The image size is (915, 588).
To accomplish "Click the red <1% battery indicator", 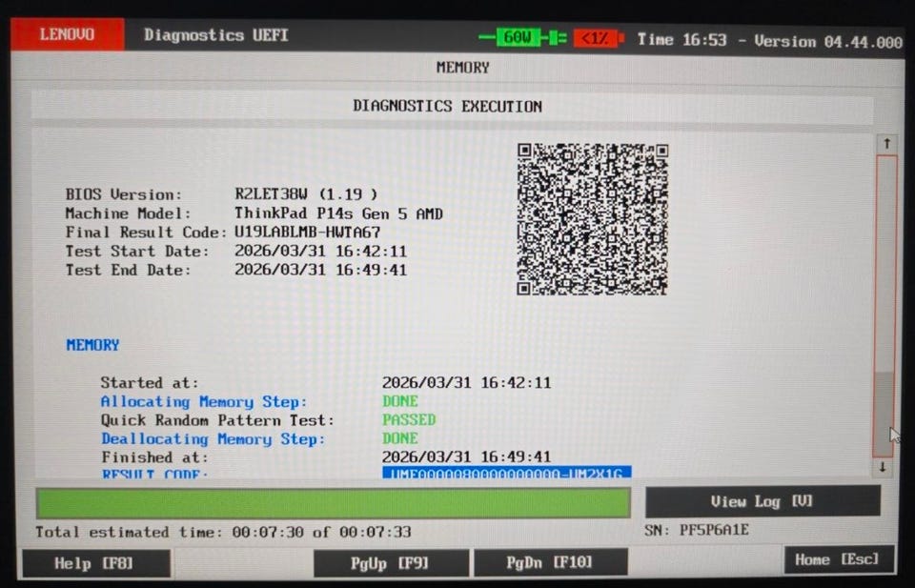I will (x=597, y=38).
